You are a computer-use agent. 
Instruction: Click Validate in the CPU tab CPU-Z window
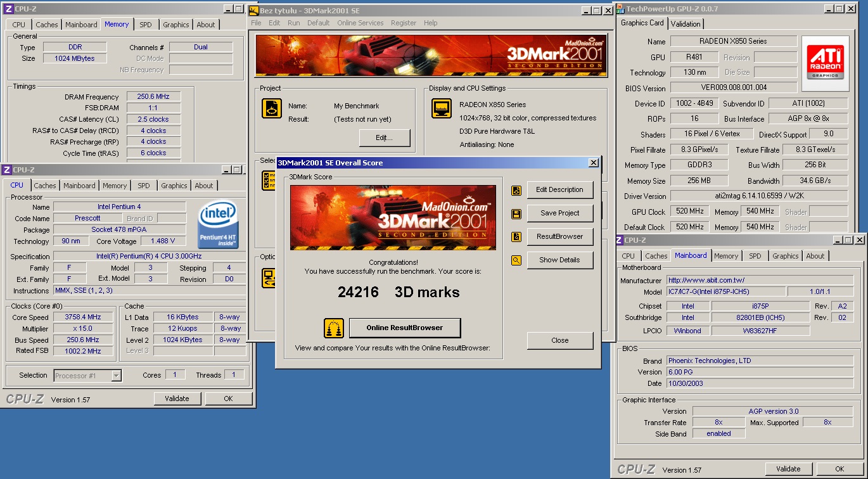(x=177, y=399)
